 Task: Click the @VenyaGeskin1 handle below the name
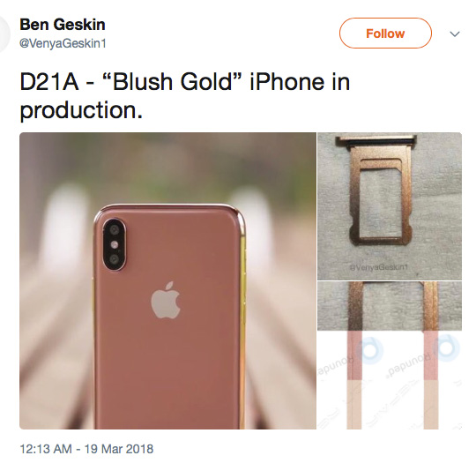coord(63,43)
